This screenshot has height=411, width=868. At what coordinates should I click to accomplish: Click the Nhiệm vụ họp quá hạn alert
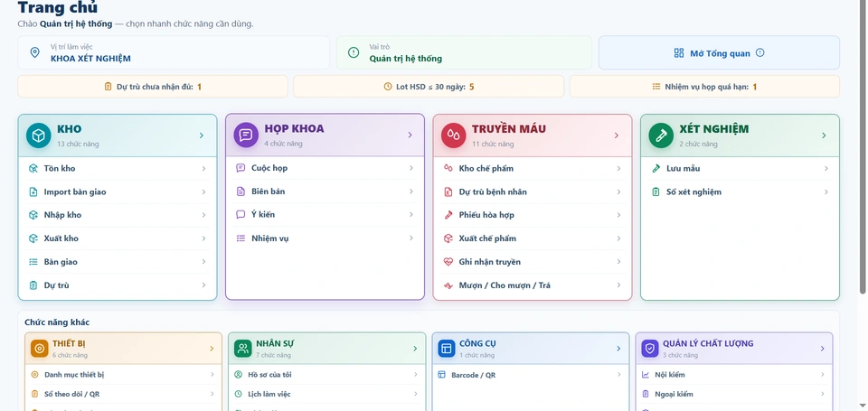tap(704, 87)
